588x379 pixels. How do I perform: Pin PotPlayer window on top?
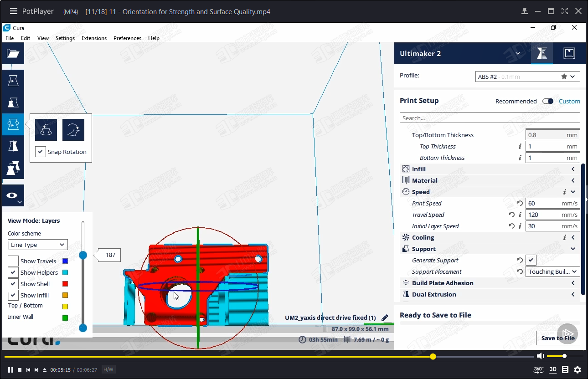[x=525, y=11]
